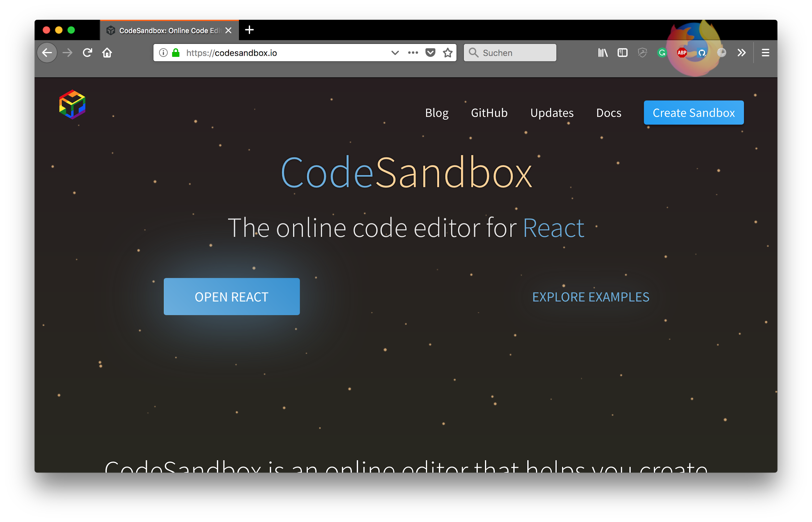
Task: Open the browser hamburger menu
Action: tap(766, 53)
